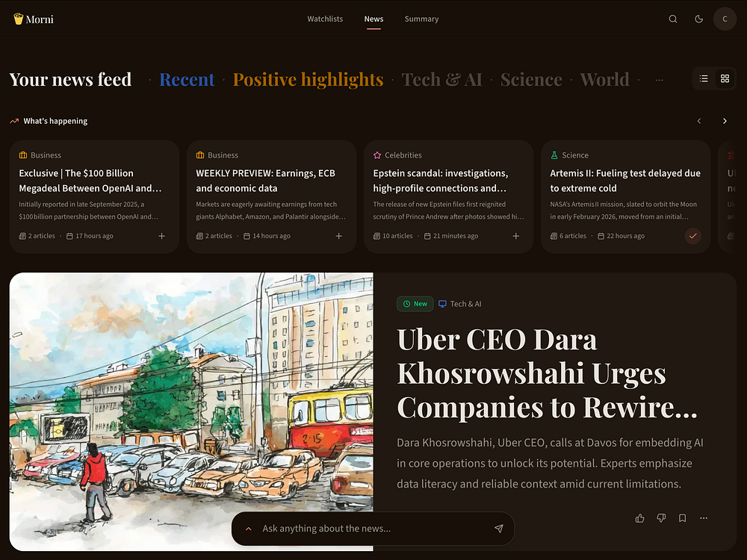Expand the ask box chevron
The width and height of the screenshot is (747, 560).
[x=249, y=529]
